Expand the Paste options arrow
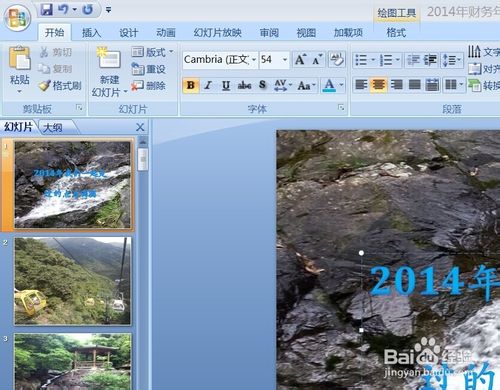Image resolution: width=500 pixels, height=390 pixels. click(x=20, y=91)
